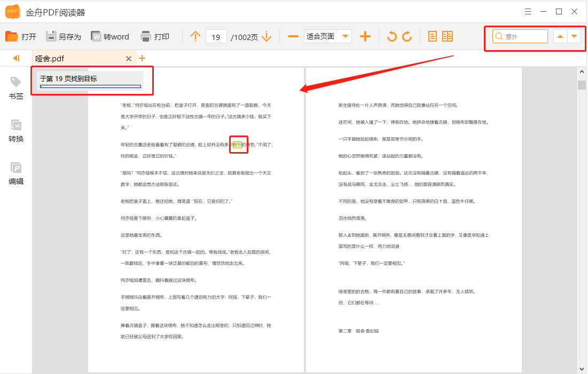Screen dimensions: 588x374
Task: Open the 转换 conversion panel
Action: (15, 131)
